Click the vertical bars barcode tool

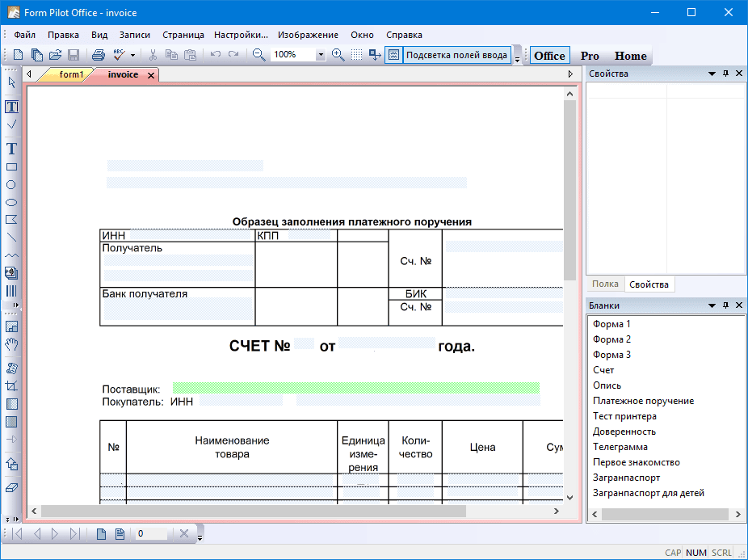coord(11,291)
